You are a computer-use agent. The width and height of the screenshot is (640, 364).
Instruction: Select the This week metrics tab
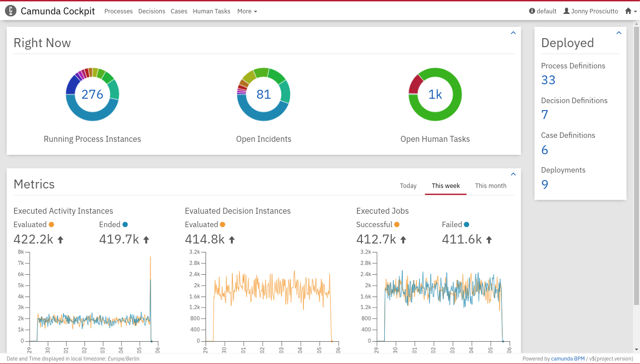446,185
